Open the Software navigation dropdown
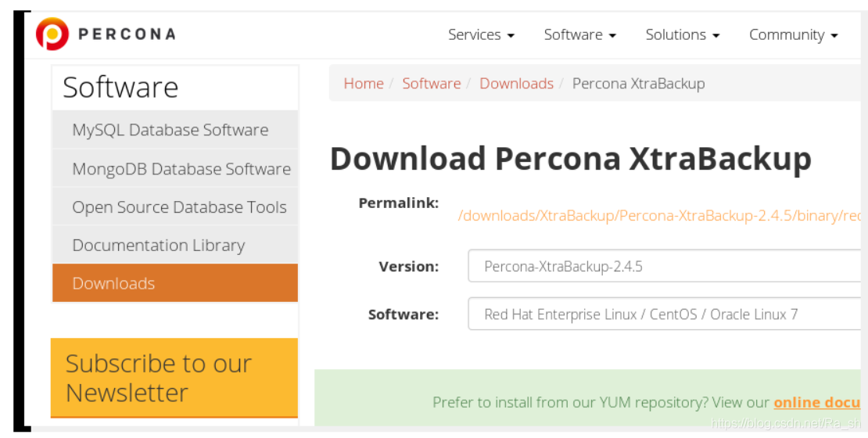This screenshot has height=438, width=868. [x=579, y=35]
